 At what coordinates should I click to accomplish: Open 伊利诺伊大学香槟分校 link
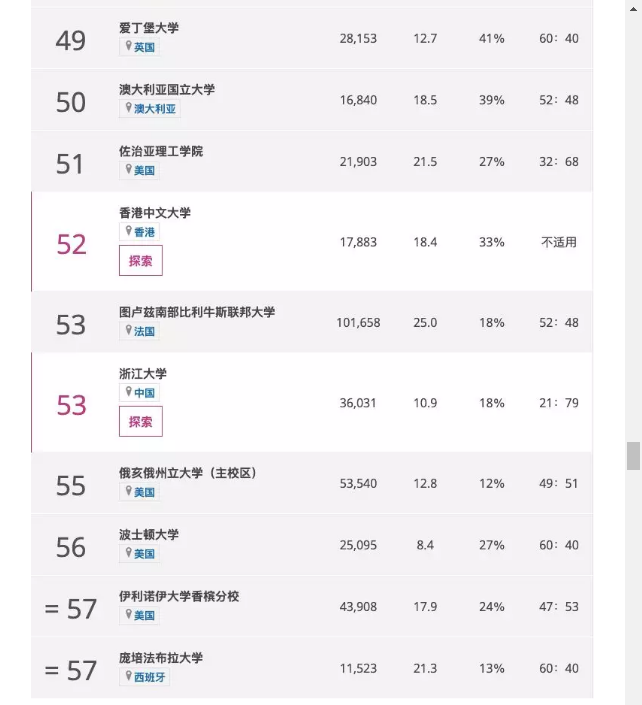(179, 596)
